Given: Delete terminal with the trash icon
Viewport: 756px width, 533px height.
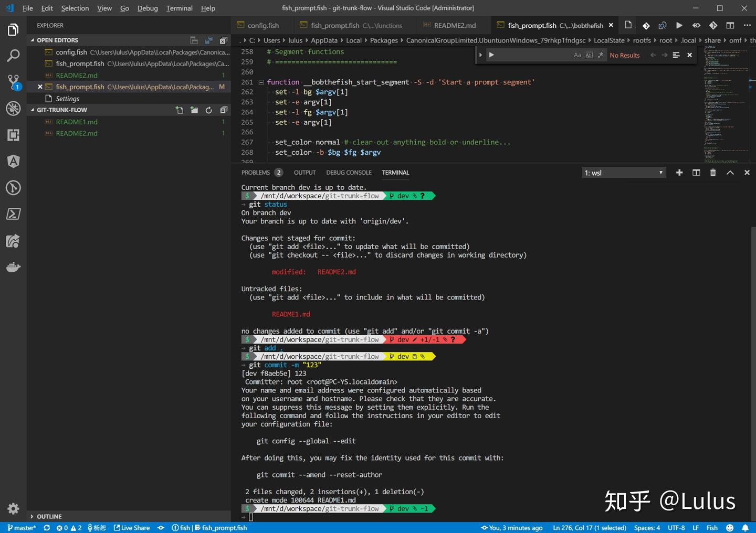Looking at the screenshot, I should pyautogui.click(x=713, y=172).
